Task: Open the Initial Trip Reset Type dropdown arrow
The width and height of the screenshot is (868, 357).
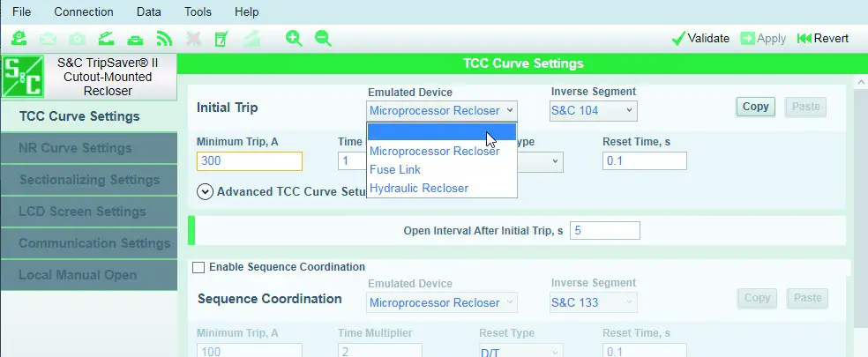Action: [x=555, y=161]
